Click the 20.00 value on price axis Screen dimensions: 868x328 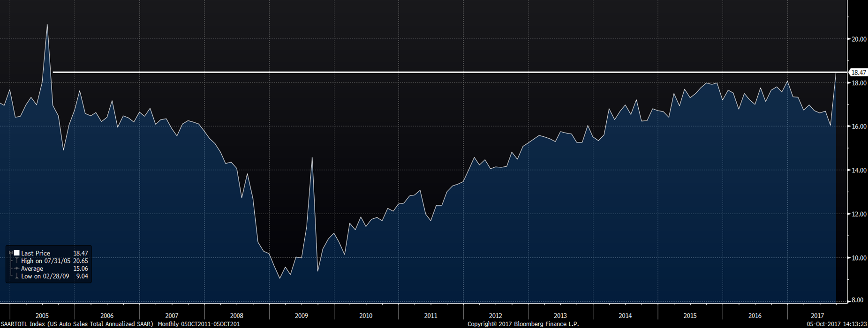859,39
